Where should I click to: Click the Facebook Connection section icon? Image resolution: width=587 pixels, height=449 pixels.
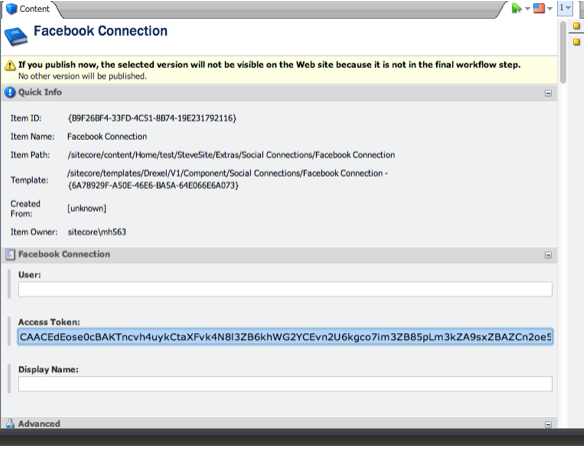(10, 255)
